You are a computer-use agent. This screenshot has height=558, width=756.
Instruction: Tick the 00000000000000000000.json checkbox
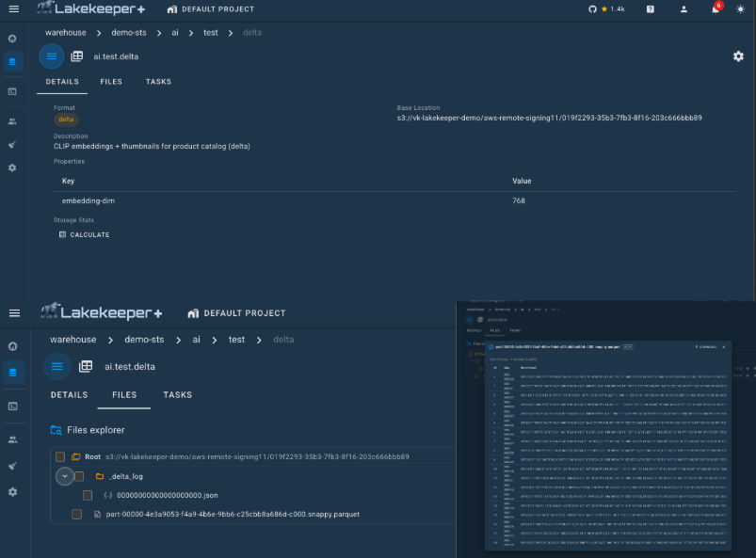click(x=88, y=495)
